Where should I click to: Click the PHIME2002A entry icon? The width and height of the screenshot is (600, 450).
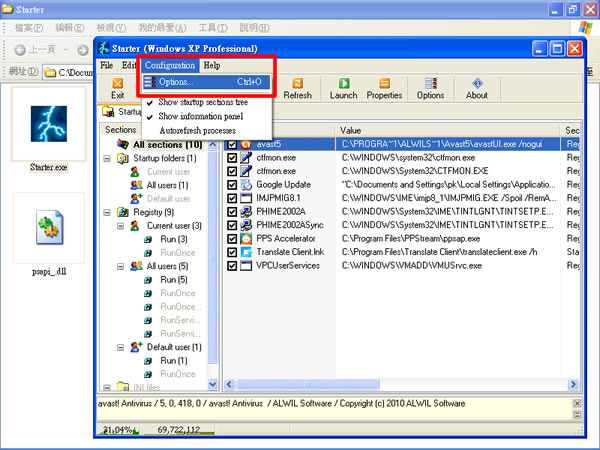click(246, 212)
